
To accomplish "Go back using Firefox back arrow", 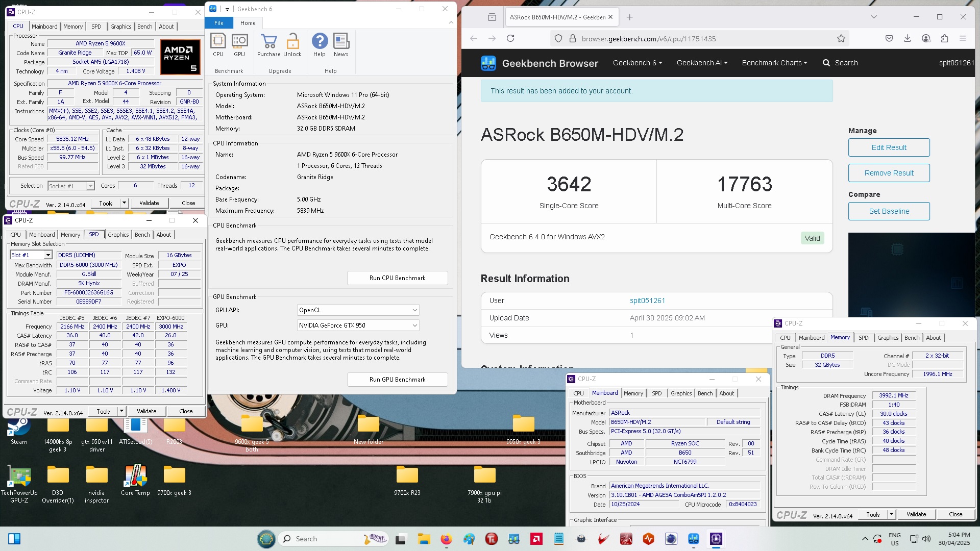I will point(474,38).
